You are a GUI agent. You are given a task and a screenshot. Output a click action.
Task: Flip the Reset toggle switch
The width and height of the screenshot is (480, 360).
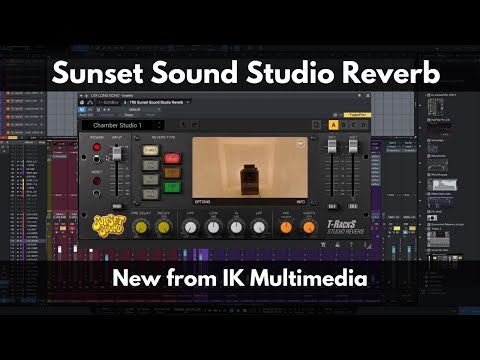[x=97, y=193]
